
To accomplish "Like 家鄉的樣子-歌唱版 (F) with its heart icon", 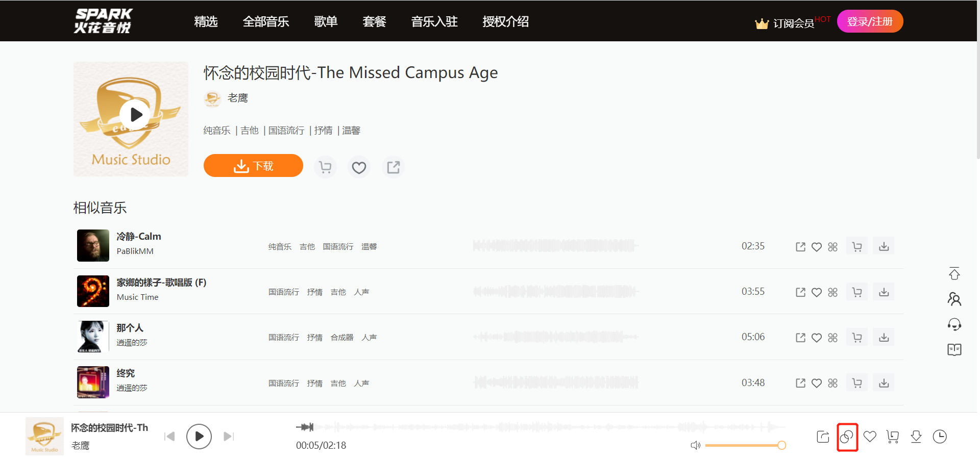I will [817, 292].
